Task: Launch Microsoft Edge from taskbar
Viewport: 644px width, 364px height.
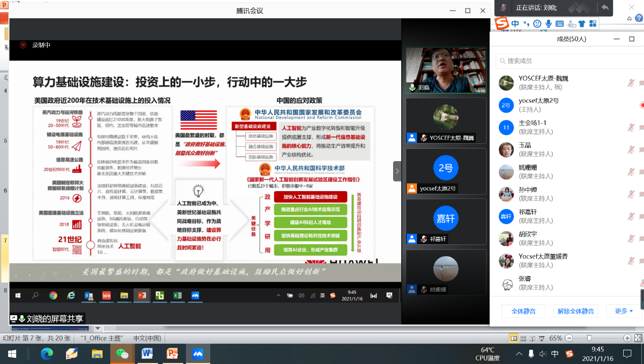Action: click(46, 353)
